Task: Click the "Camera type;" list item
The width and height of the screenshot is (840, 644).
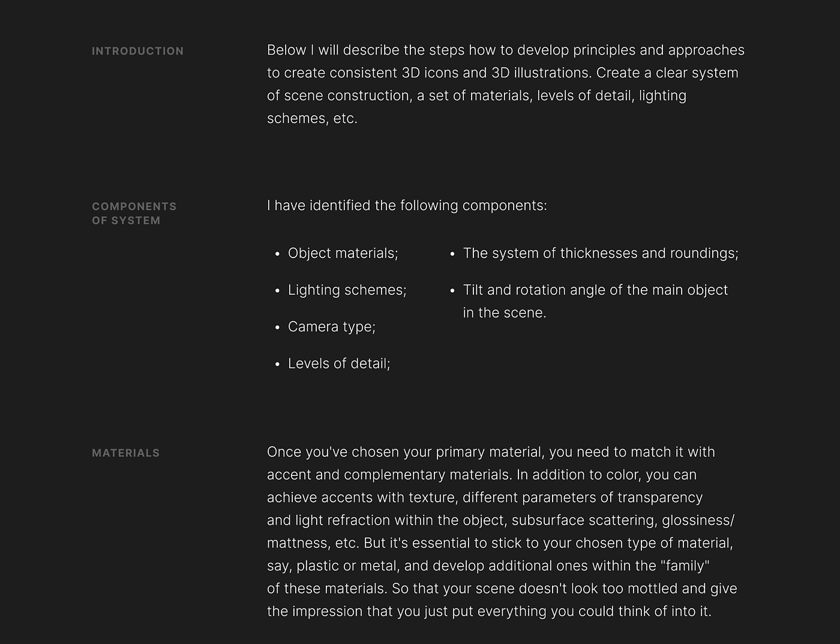Action: click(x=331, y=327)
